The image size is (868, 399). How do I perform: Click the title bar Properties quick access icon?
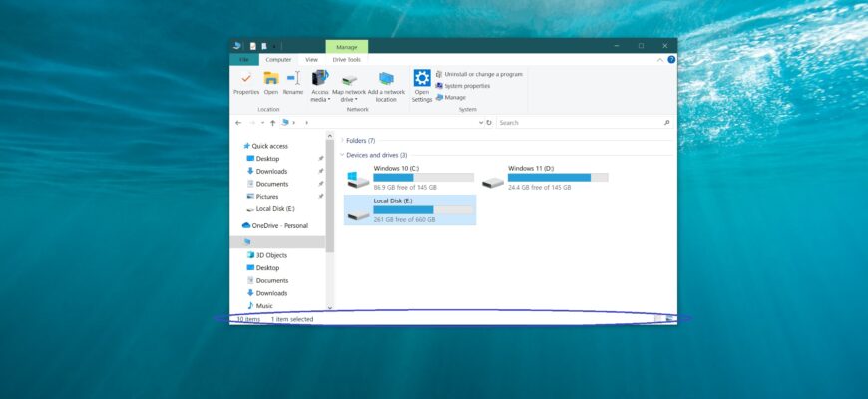[253, 46]
